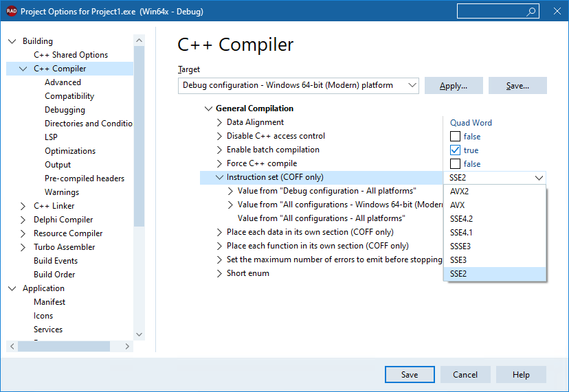Viewport: 569px width, 392px height.
Task: Collapse the General Compilation section
Action: [x=208, y=108]
